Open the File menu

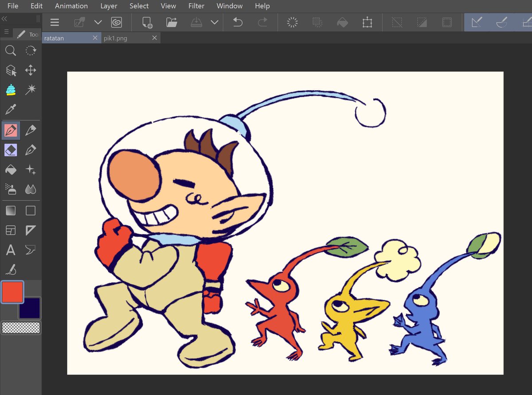pyautogui.click(x=13, y=6)
